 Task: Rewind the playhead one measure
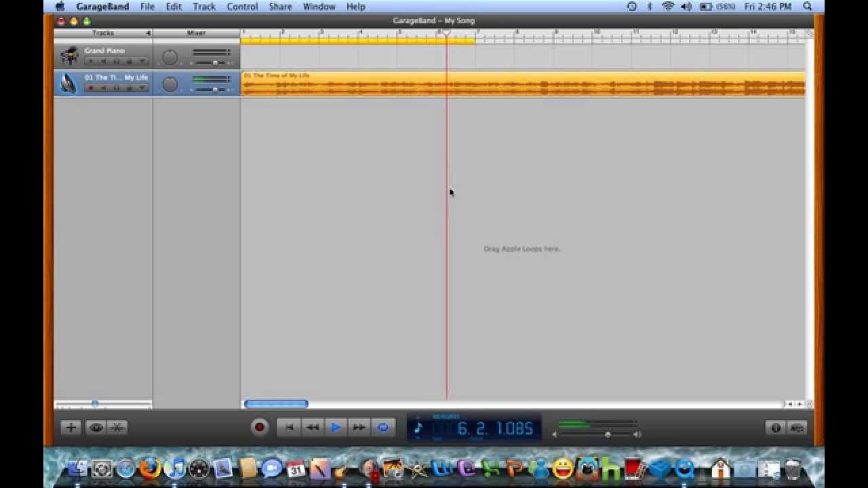pos(312,428)
